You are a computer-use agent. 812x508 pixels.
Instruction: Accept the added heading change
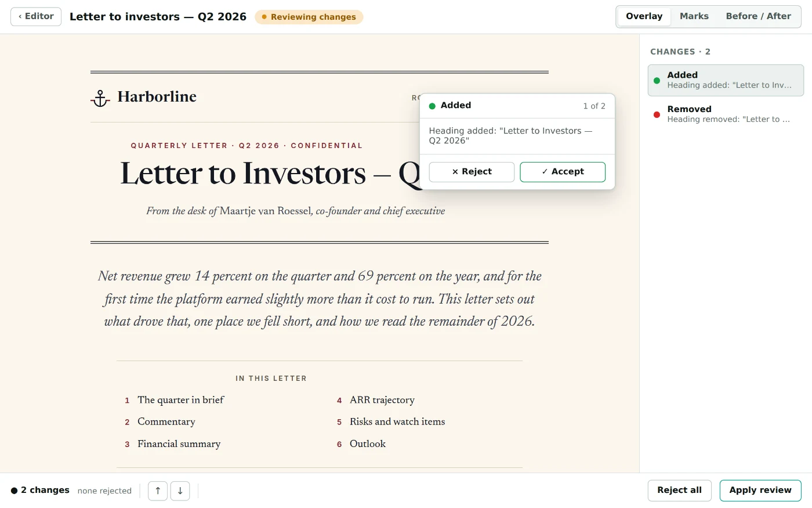(x=563, y=172)
